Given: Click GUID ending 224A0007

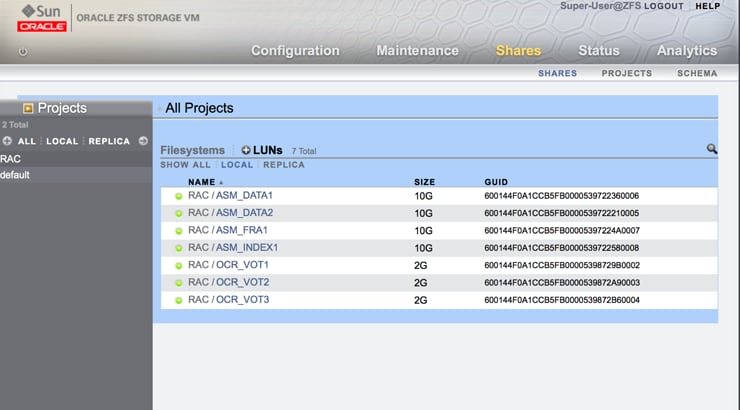Looking at the screenshot, I should pyautogui.click(x=562, y=231).
